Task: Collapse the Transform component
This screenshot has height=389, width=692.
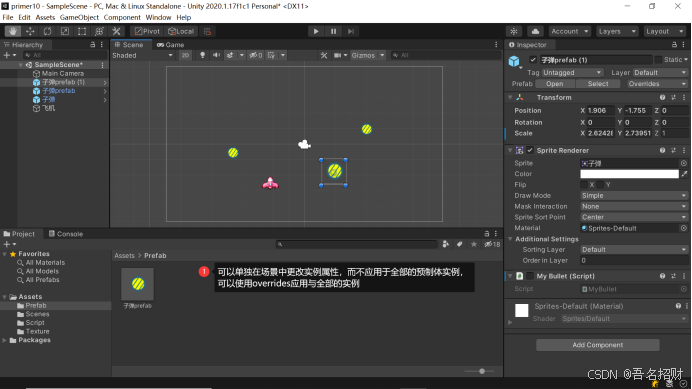Action: click(x=510, y=97)
